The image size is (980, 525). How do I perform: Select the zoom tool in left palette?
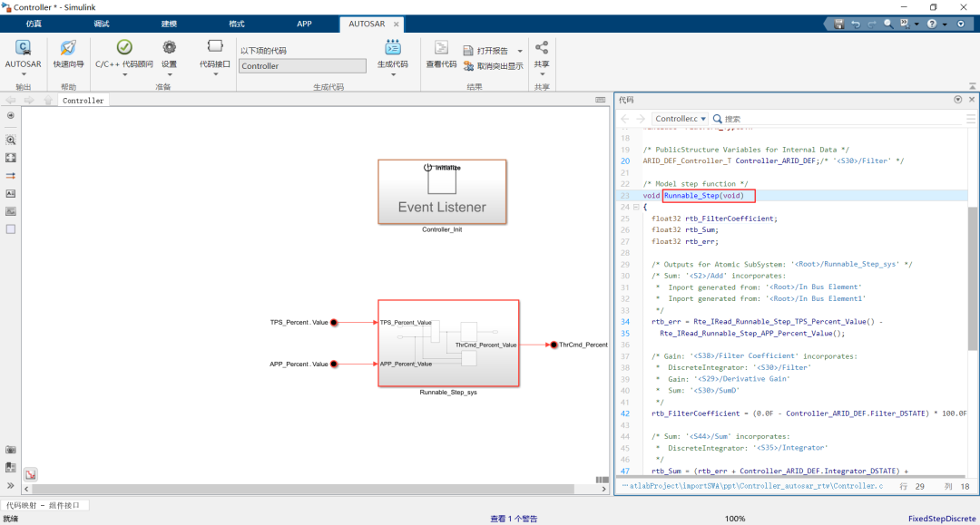(11, 141)
